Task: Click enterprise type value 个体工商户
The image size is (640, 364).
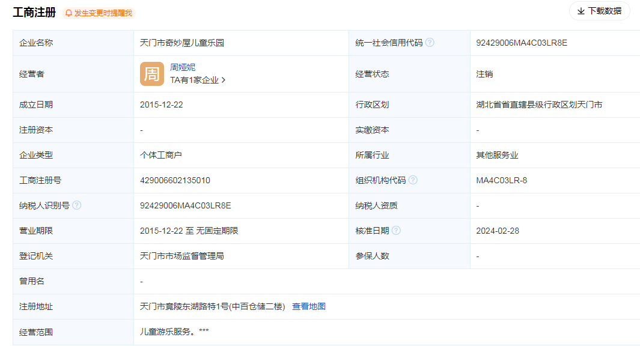Action: point(161,155)
